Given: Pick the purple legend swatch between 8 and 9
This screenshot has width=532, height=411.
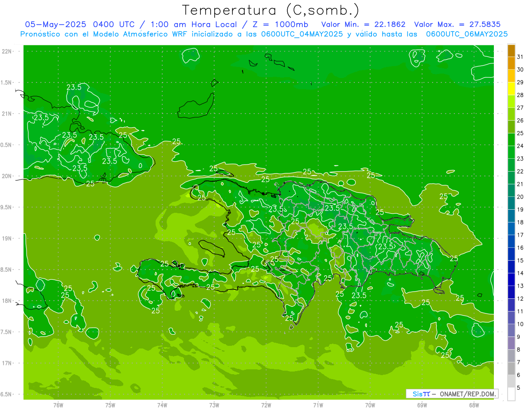Looking at the screenshot, I should (511, 343).
